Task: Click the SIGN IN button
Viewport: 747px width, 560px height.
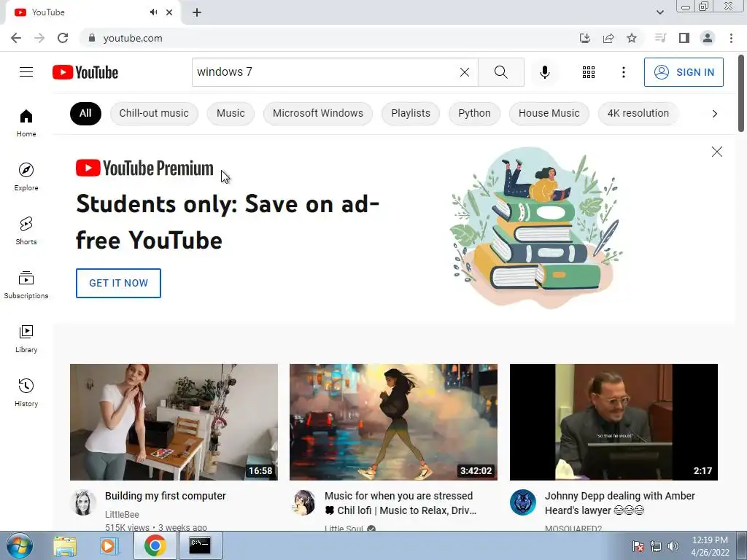Action: [684, 72]
